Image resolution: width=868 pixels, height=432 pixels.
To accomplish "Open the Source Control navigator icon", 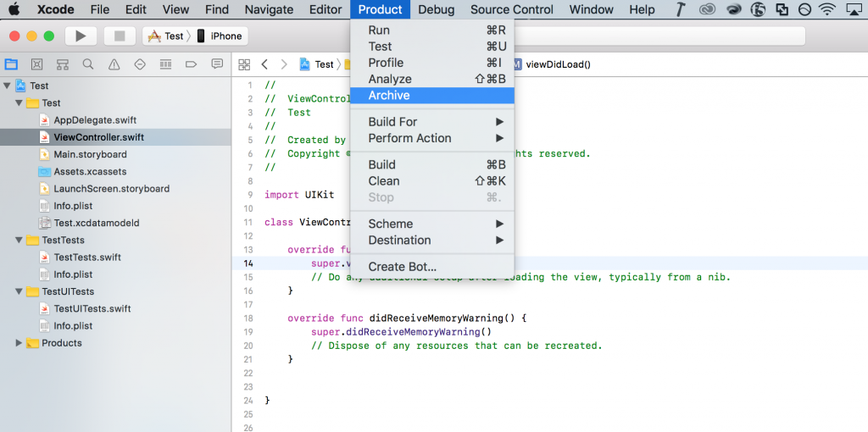I will tap(36, 64).
